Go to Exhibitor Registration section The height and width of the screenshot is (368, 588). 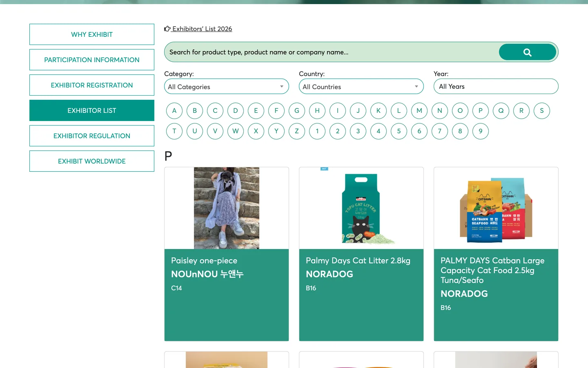tap(92, 85)
